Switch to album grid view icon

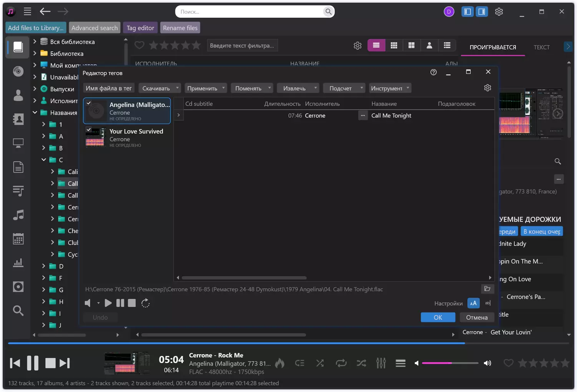click(x=394, y=45)
